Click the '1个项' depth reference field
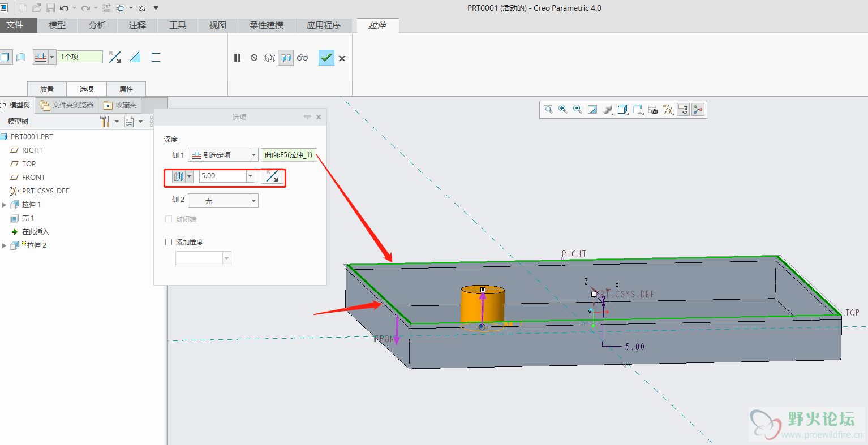 pos(80,57)
